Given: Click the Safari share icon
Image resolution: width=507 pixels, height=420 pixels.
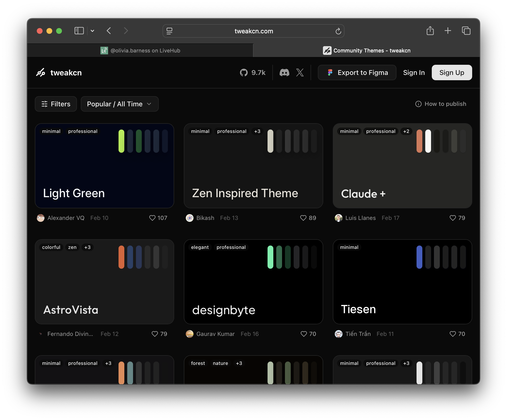Looking at the screenshot, I should point(430,31).
